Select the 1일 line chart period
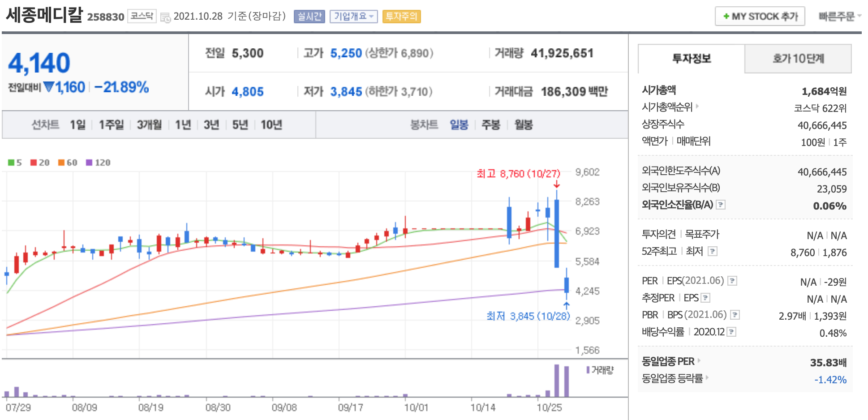This screenshot has height=420, width=868. pyautogui.click(x=77, y=124)
